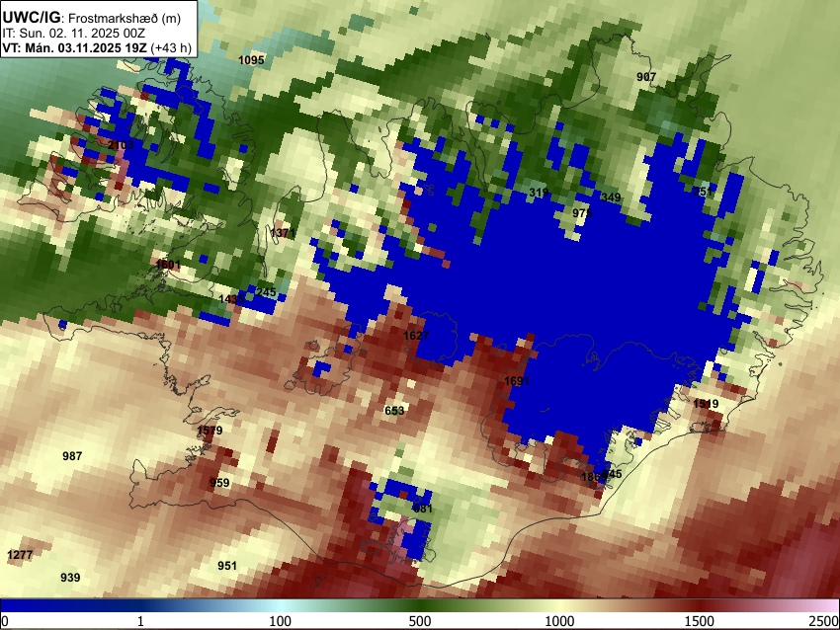Select the IT: Sun. 02. 11. 2025 00Z line

pos(73,34)
